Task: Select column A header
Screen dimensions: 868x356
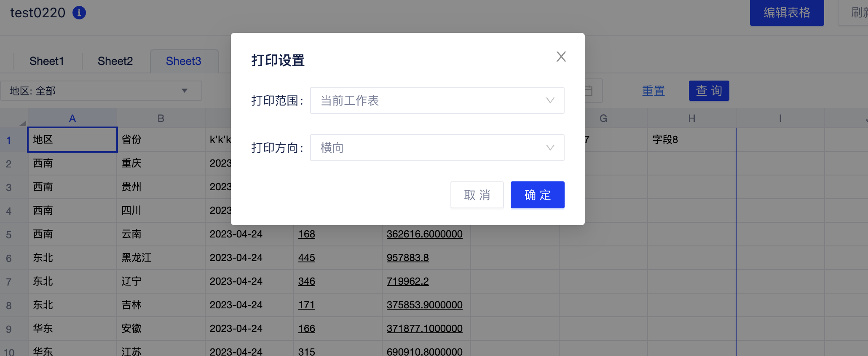Action: point(72,119)
